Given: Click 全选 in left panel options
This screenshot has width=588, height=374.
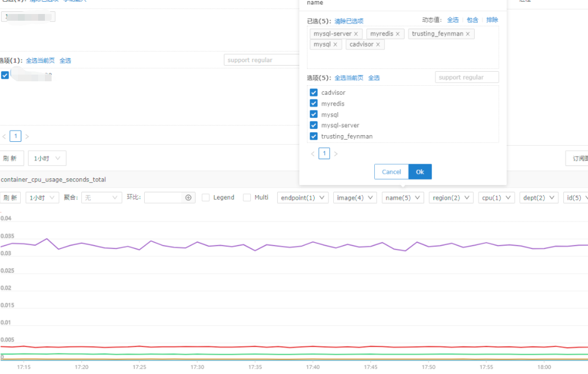Looking at the screenshot, I should coord(65,61).
